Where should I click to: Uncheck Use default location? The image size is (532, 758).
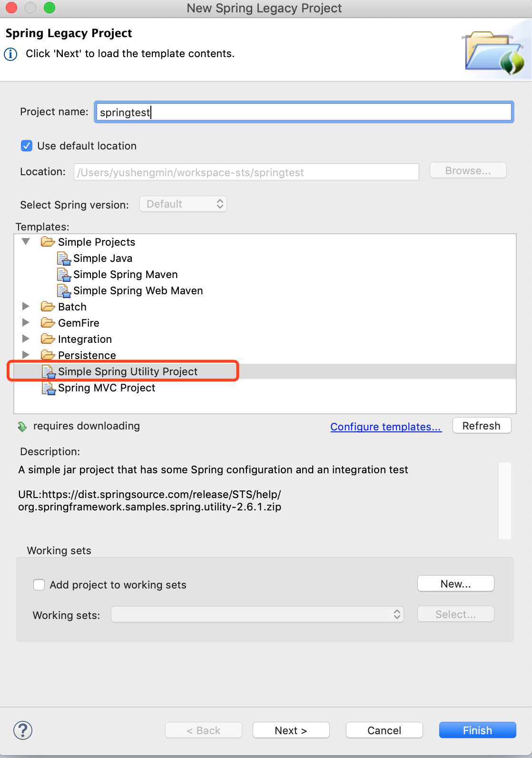tap(27, 146)
